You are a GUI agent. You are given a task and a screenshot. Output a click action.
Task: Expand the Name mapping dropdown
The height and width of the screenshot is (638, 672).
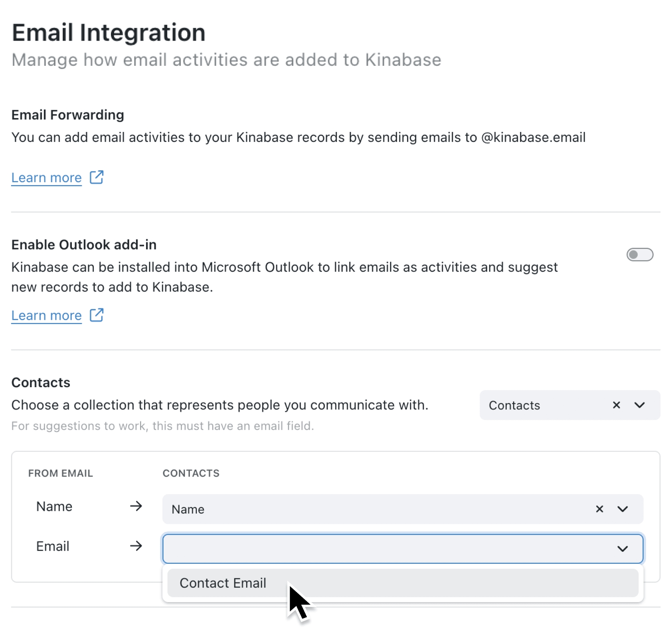[x=623, y=509]
